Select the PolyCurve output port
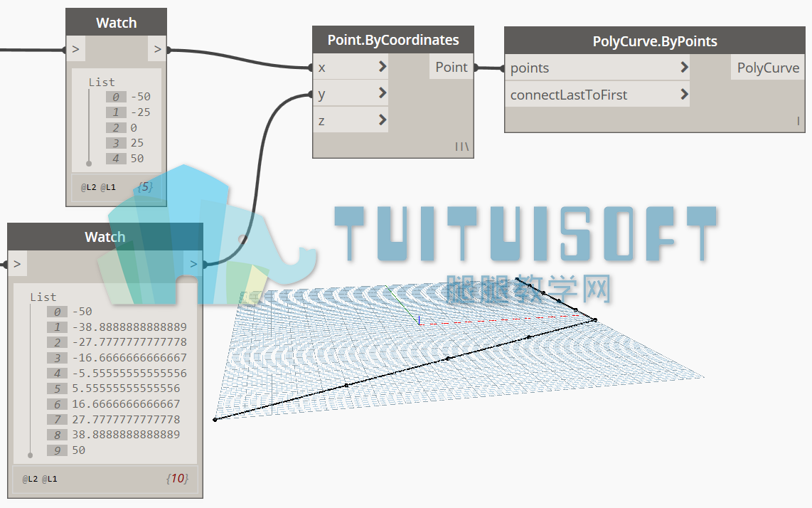812x508 pixels. (768, 68)
